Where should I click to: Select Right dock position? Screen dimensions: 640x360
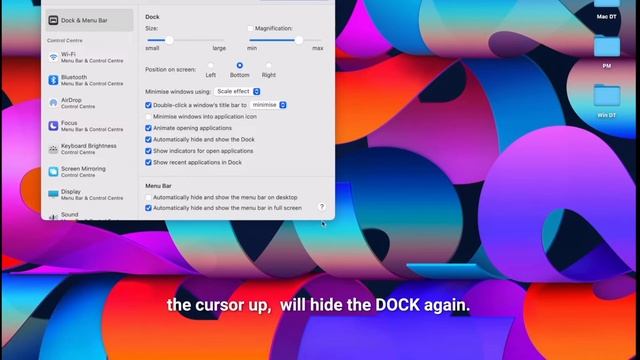(269, 65)
